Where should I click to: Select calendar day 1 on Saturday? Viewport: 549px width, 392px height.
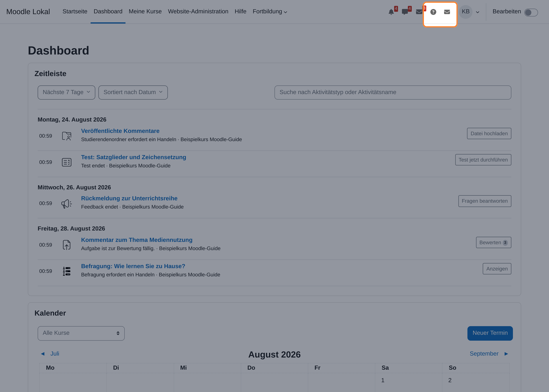tap(383, 380)
